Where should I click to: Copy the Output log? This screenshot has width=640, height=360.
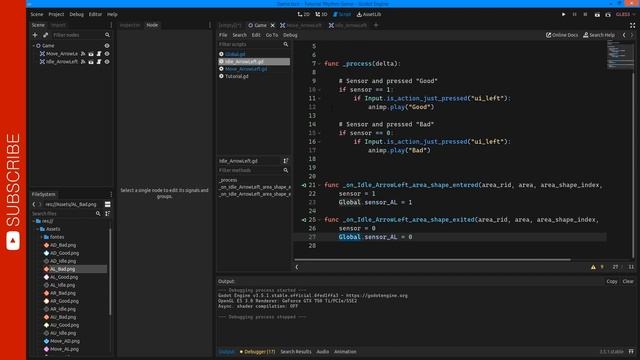pos(611,281)
